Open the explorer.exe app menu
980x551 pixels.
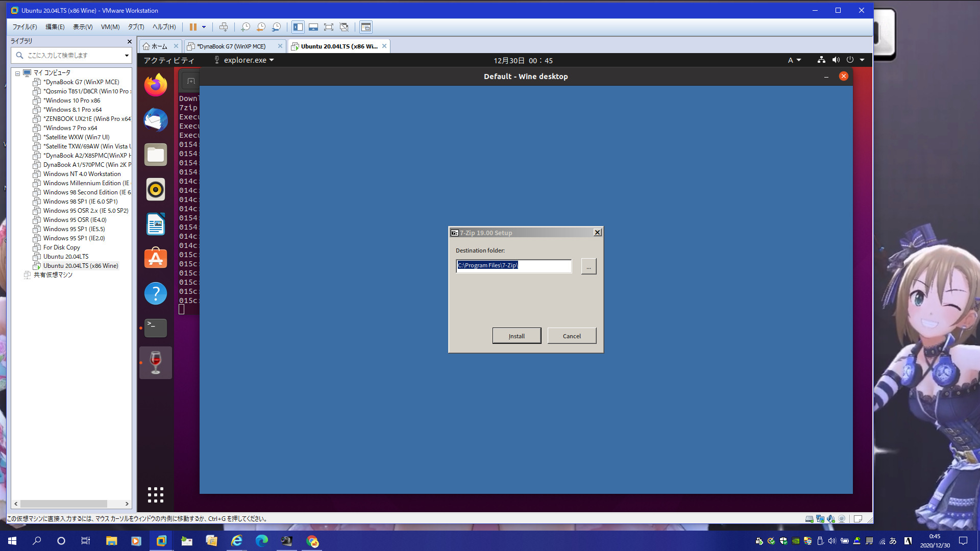[x=244, y=60]
